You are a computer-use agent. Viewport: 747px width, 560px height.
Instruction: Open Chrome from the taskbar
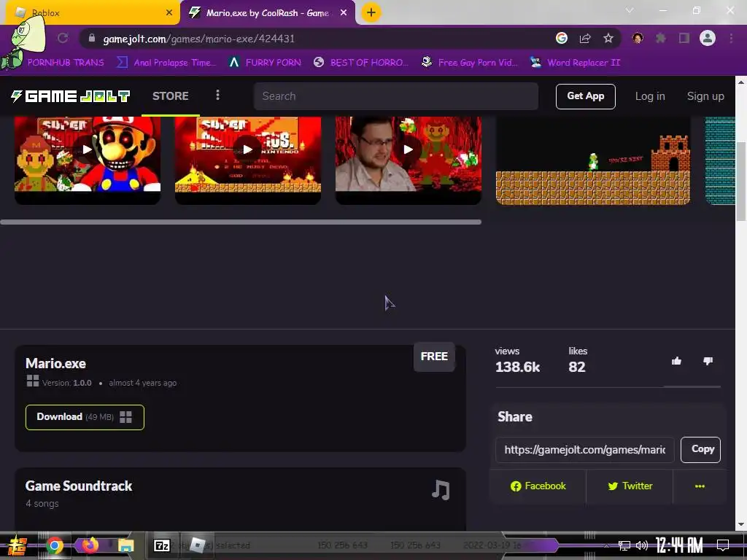54,545
